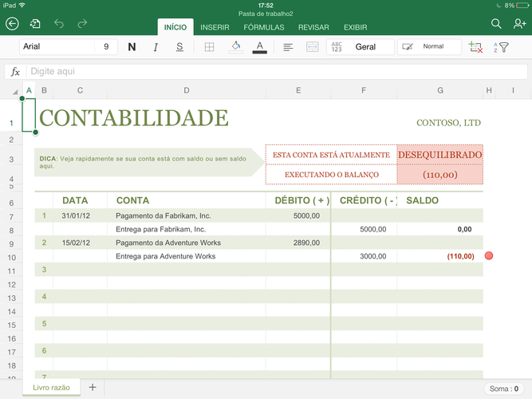Toggle bold N formatting
This screenshot has height=399, width=532.
[132, 47]
